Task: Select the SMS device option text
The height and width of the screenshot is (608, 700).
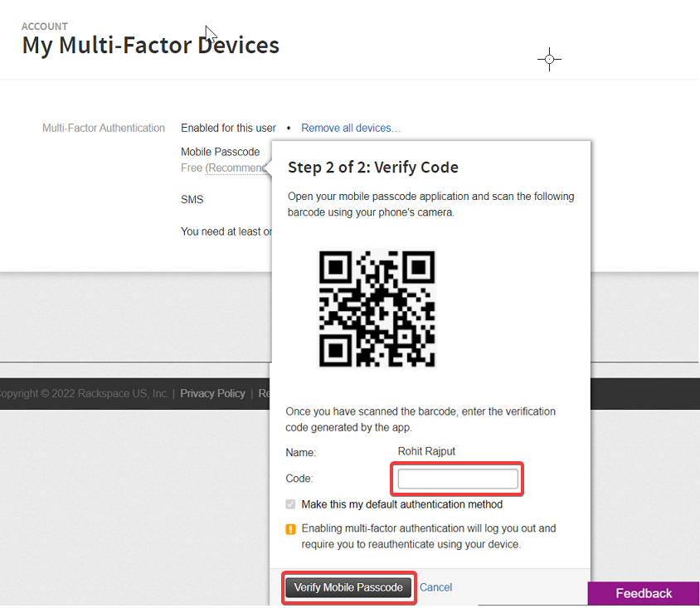Action: tap(192, 200)
